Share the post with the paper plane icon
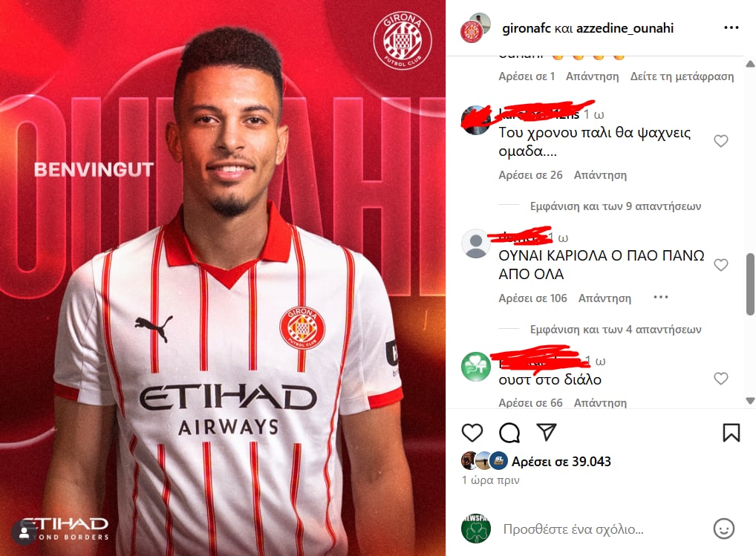Screen dimensions: 756x556 click(x=547, y=432)
